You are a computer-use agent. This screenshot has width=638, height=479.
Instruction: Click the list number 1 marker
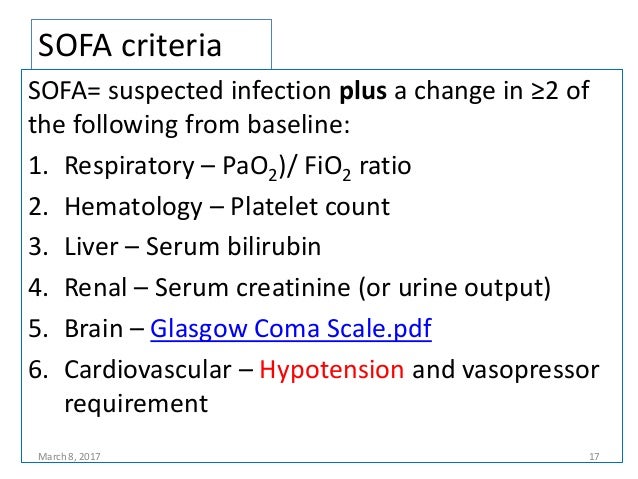pos(38,166)
